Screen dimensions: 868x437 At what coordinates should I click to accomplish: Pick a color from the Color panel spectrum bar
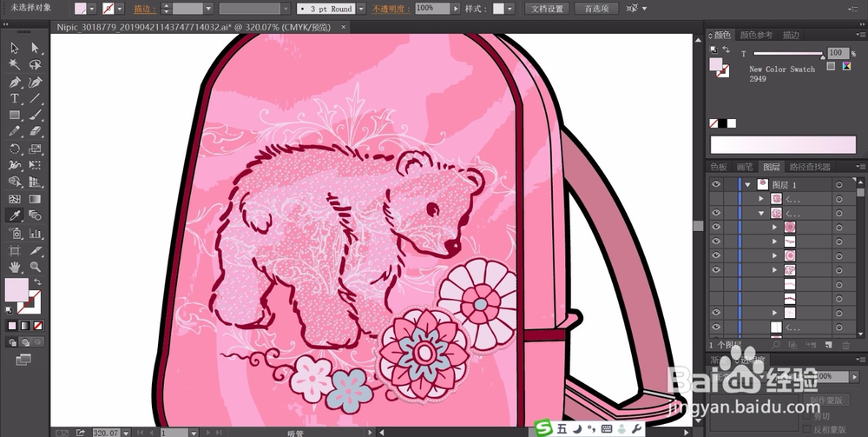[783, 144]
